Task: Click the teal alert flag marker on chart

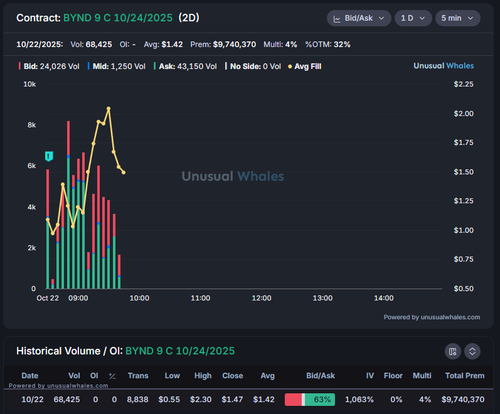Action: [49, 156]
